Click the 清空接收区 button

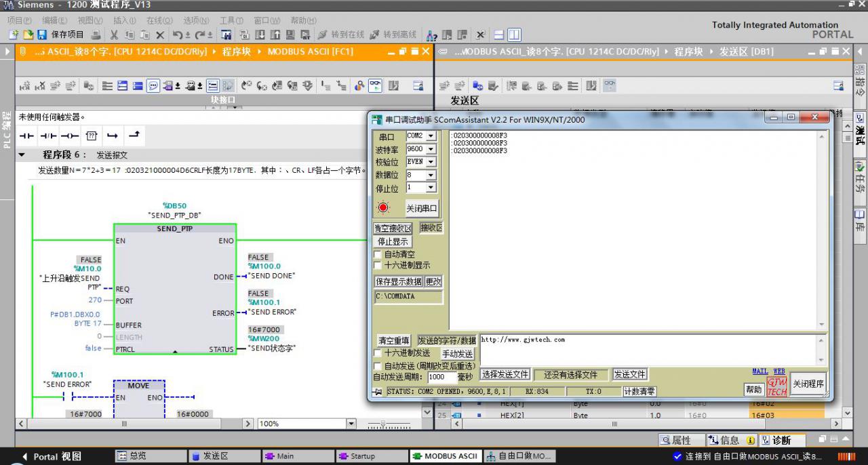pos(393,228)
